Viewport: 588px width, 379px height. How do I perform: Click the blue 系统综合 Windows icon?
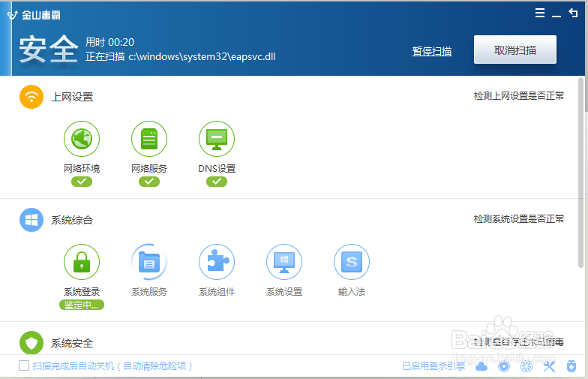(31, 220)
